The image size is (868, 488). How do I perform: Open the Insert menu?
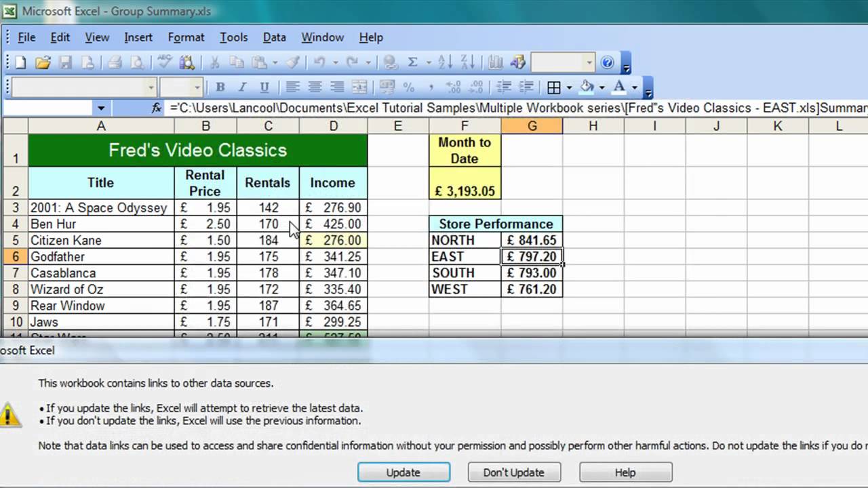[x=138, y=37]
